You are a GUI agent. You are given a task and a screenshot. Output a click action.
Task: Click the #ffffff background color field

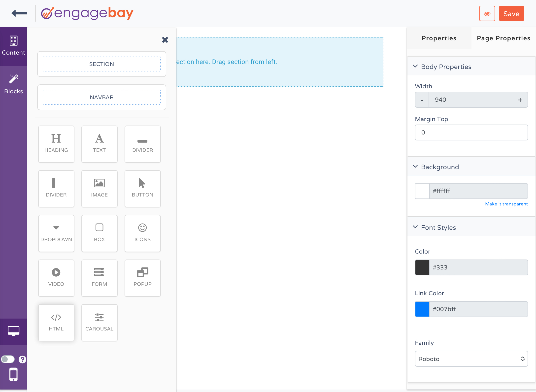(479, 191)
